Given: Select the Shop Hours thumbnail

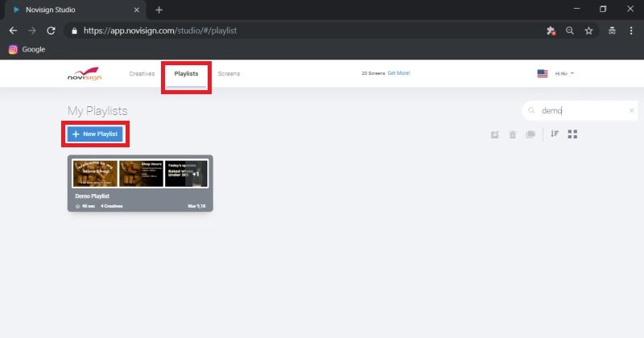Looking at the screenshot, I should click(x=141, y=173).
